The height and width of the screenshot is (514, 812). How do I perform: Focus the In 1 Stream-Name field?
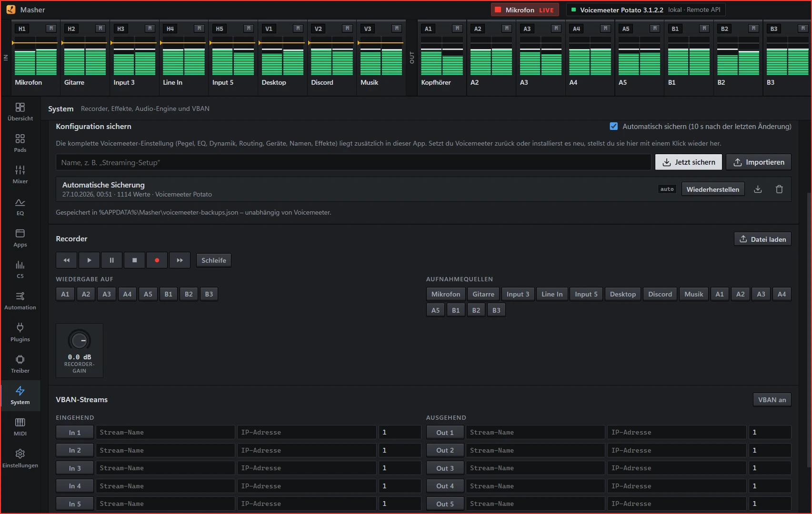(x=165, y=433)
